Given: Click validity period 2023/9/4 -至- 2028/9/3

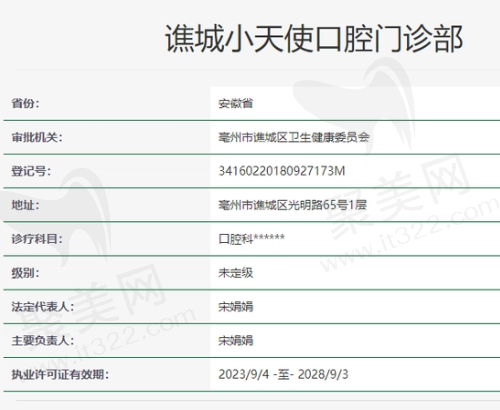Looking at the screenshot, I should 283,374.
